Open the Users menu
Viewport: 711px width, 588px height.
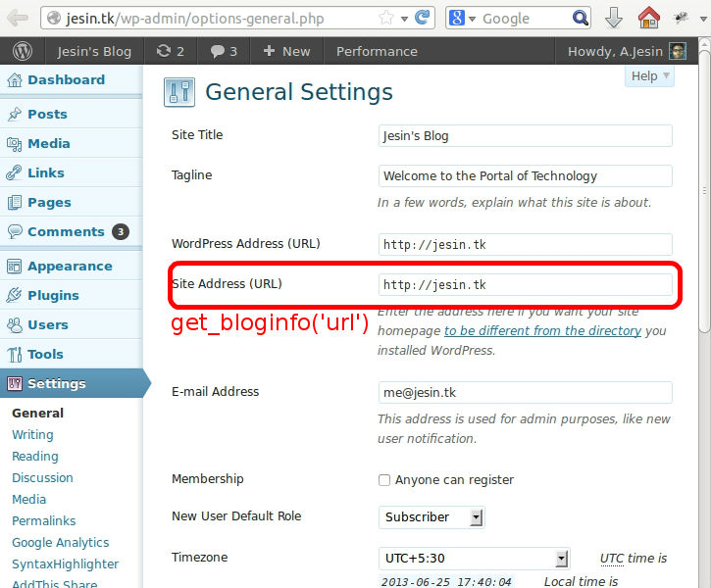(x=72, y=324)
